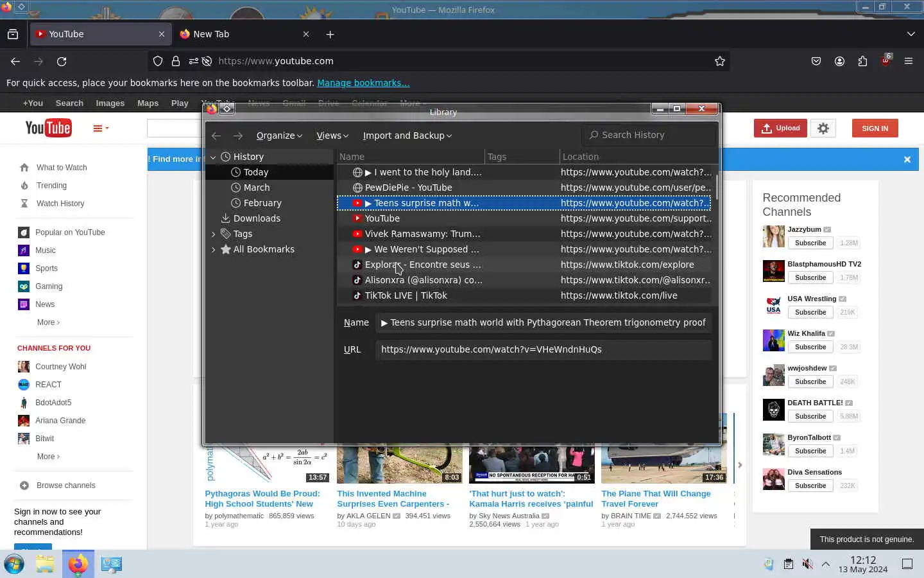Subscribe to Wiz Khalifa channel
This screenshot has height=578, width=924.
point(810,347)
